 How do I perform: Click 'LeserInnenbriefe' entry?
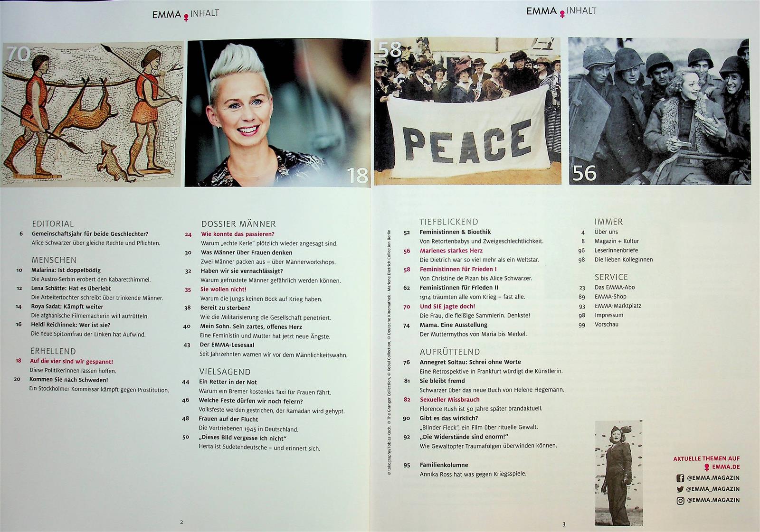pos(616,250)
